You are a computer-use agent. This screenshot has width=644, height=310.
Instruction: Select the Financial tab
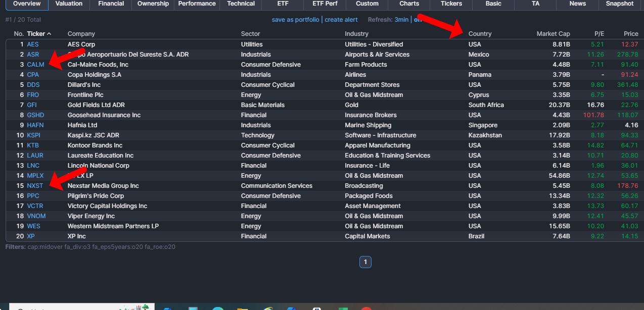(111, 4)
